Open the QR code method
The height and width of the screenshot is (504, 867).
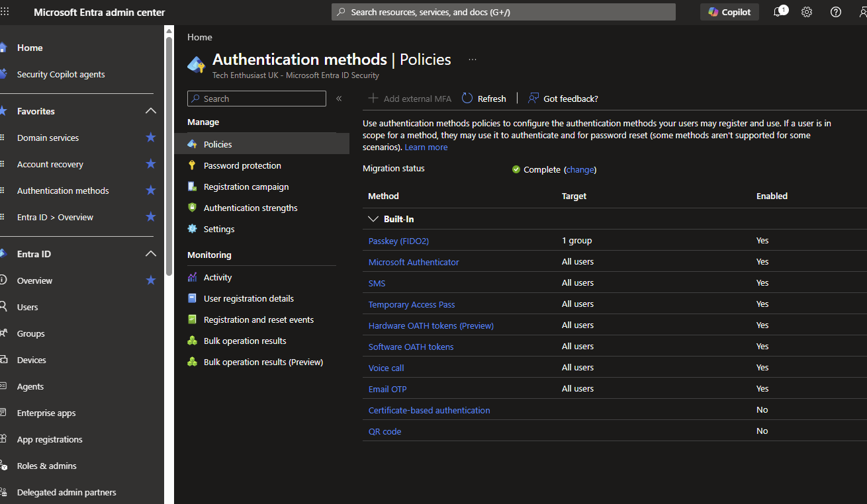(385, 431)
